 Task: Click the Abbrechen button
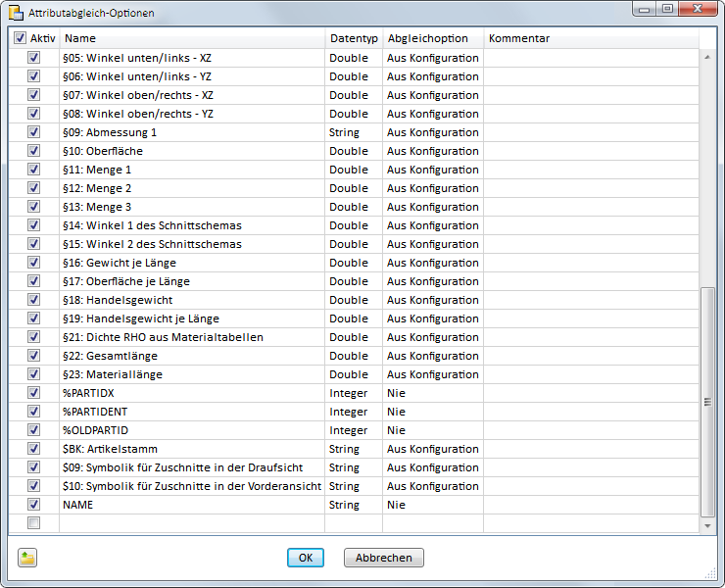384,558
